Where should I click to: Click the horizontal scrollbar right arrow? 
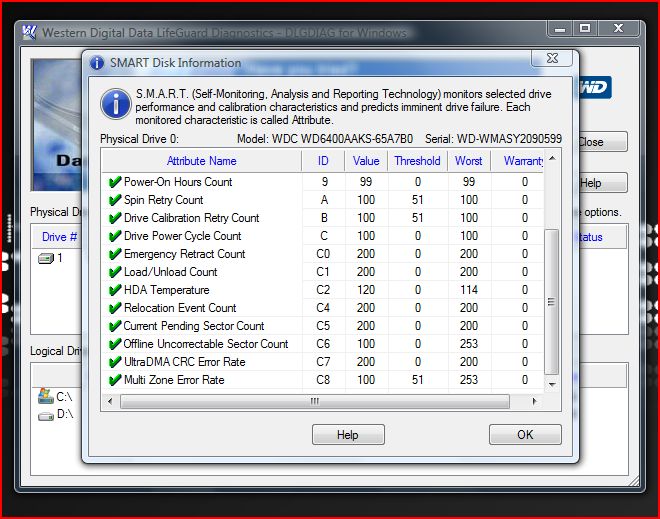point(535,401)
